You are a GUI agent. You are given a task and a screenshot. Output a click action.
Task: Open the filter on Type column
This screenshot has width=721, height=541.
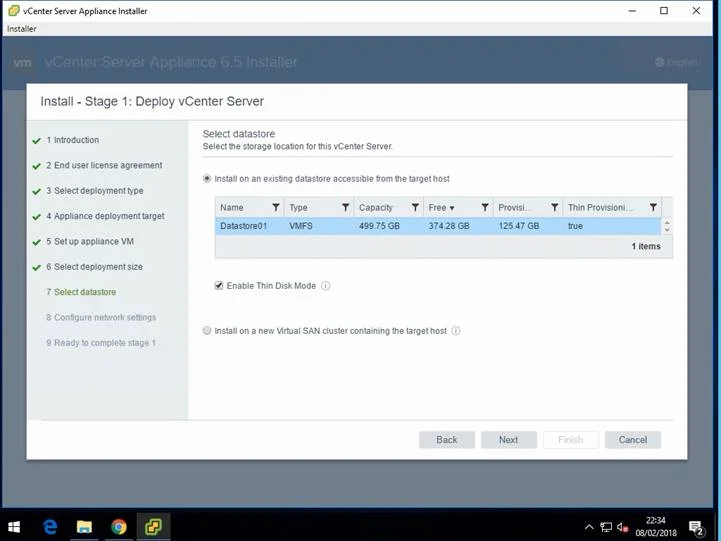pyautogui.click(x=345, y=207)
